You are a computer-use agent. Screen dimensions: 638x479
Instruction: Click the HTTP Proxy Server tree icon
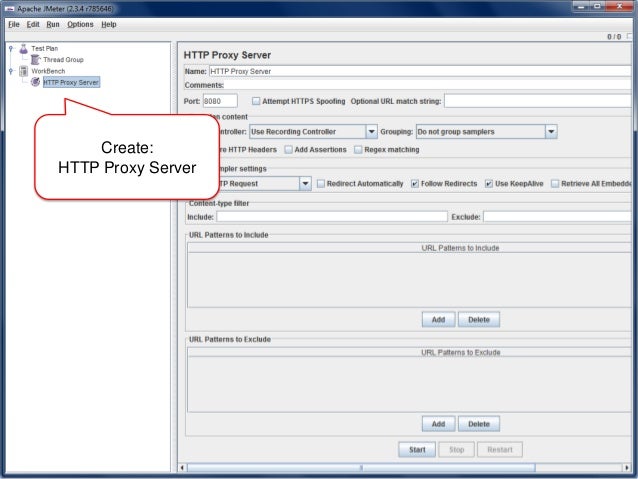click(x=35, y=82)
